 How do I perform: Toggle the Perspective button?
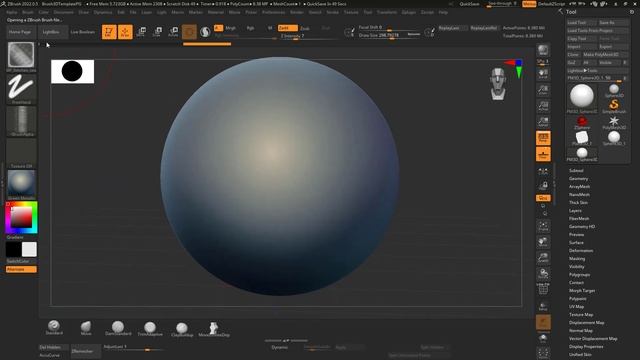tap(543, 138)
